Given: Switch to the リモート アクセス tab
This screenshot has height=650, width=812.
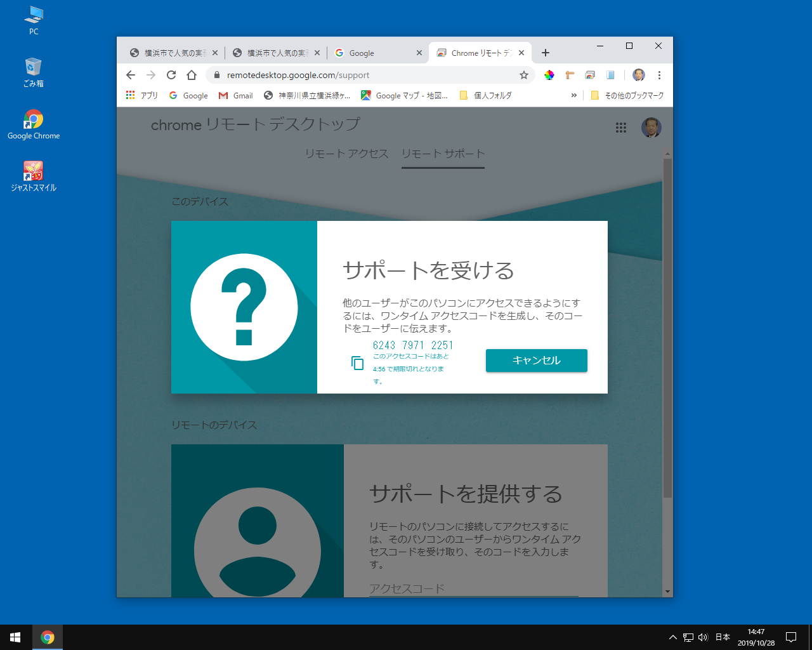Looking at the screenshot, I should tap(346, 154).
